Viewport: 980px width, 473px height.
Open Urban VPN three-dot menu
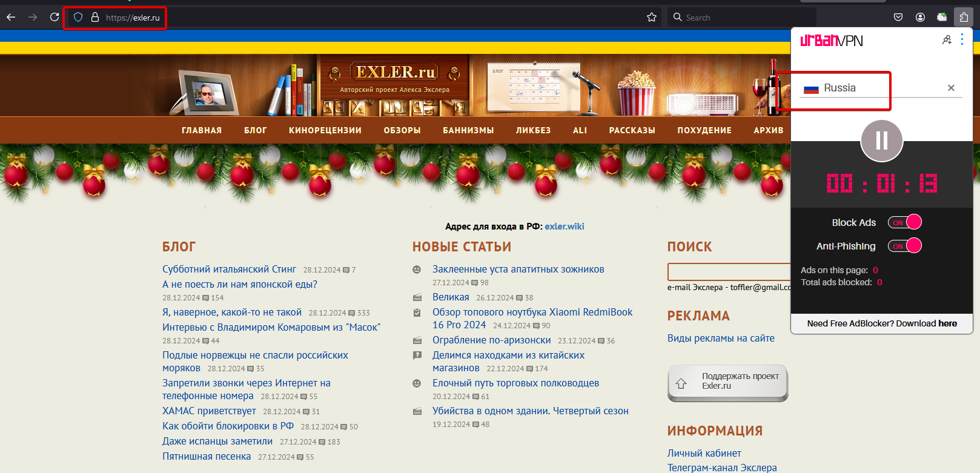pyautogui.click(x=962, y=40)
